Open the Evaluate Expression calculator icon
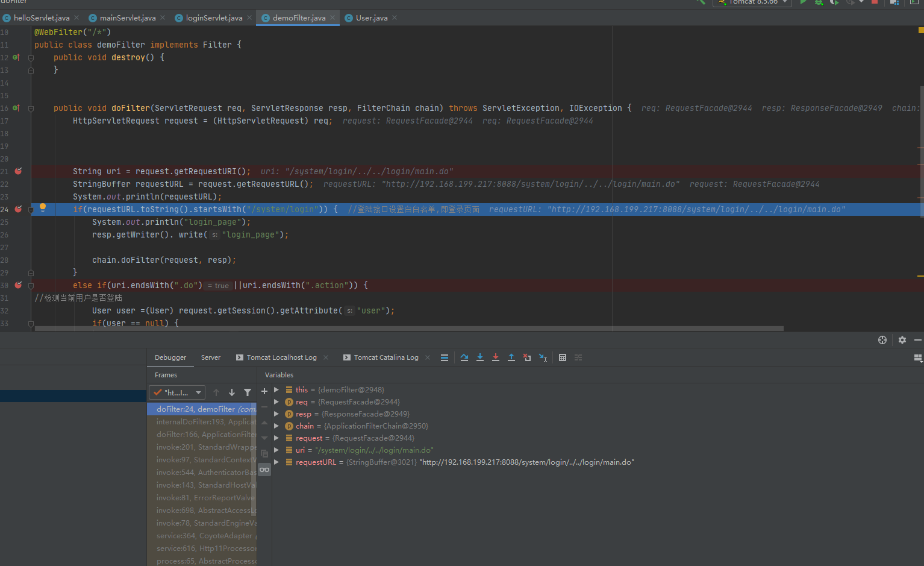Screen dimensions: 924x566 point(563,357)
